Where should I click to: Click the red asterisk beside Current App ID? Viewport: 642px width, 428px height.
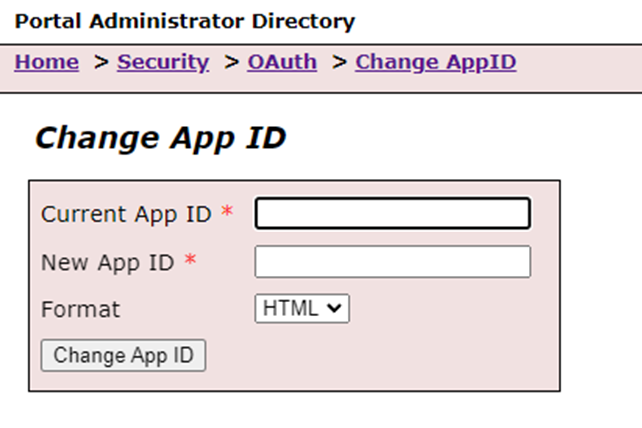pyautogui.click(x=228, y=213)
